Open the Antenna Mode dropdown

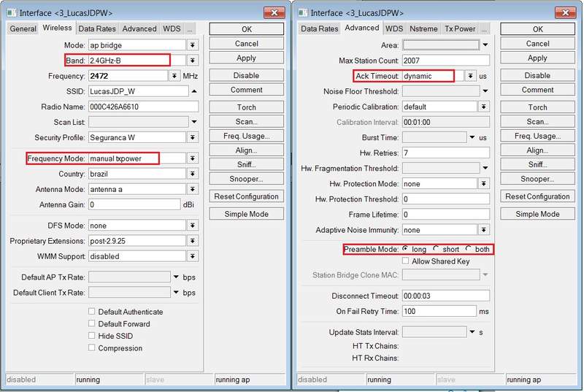193,189
